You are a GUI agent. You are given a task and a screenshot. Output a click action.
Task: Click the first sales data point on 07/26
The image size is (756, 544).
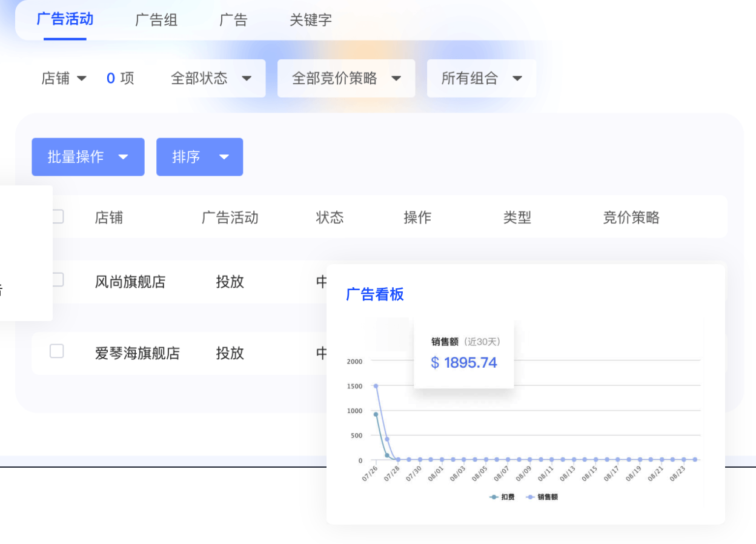click(376, 385)
